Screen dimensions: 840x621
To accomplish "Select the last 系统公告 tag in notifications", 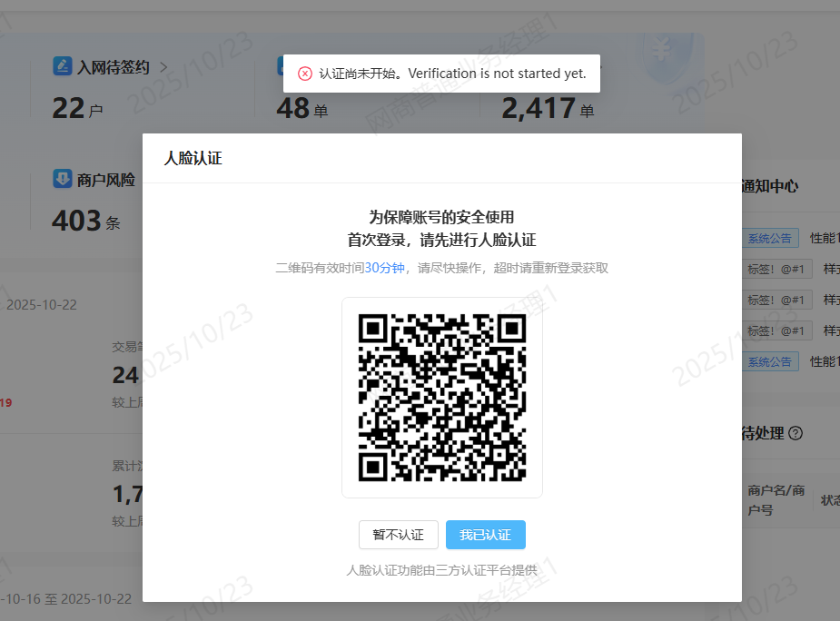I will (770, 361).
